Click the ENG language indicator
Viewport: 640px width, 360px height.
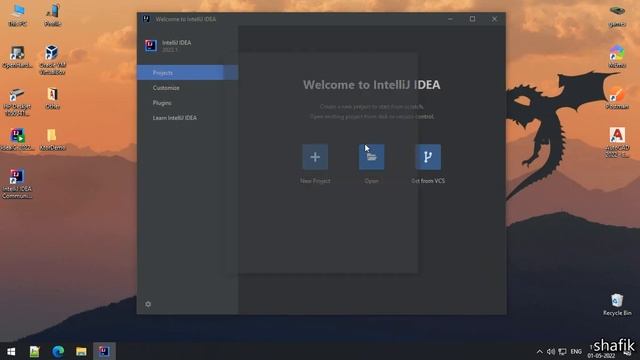(576, 351)
